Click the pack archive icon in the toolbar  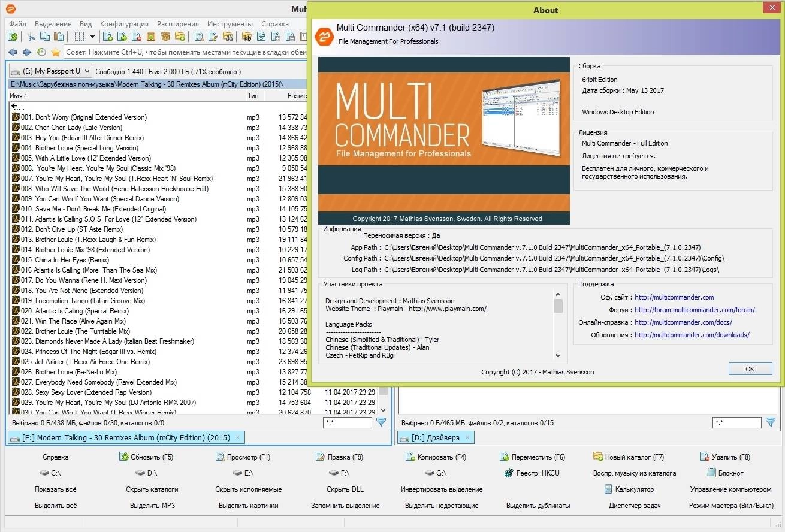(x=151, y=37)
